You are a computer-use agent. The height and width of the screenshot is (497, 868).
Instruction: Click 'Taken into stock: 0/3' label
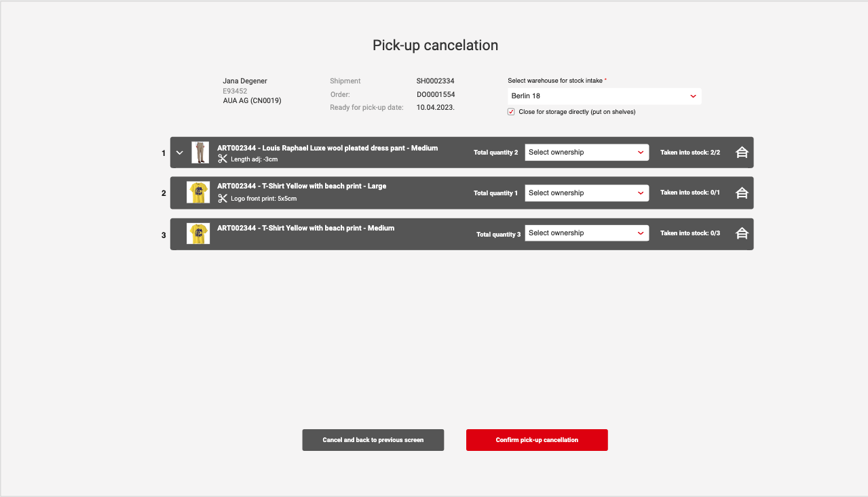[690, 233]
